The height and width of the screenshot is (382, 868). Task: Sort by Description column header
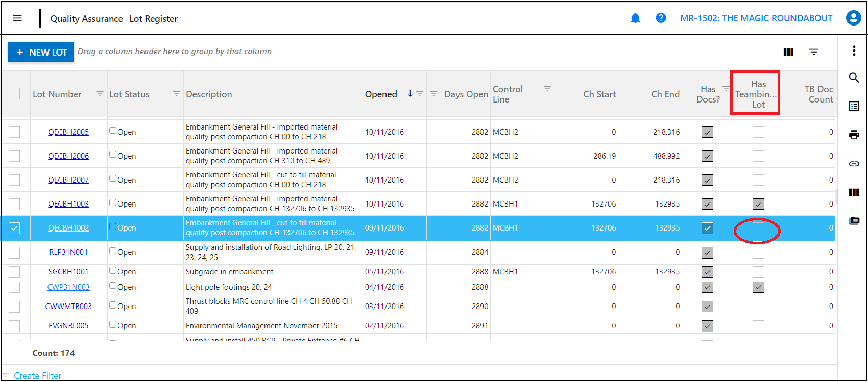pyautogui.click(x=209, y=94)
